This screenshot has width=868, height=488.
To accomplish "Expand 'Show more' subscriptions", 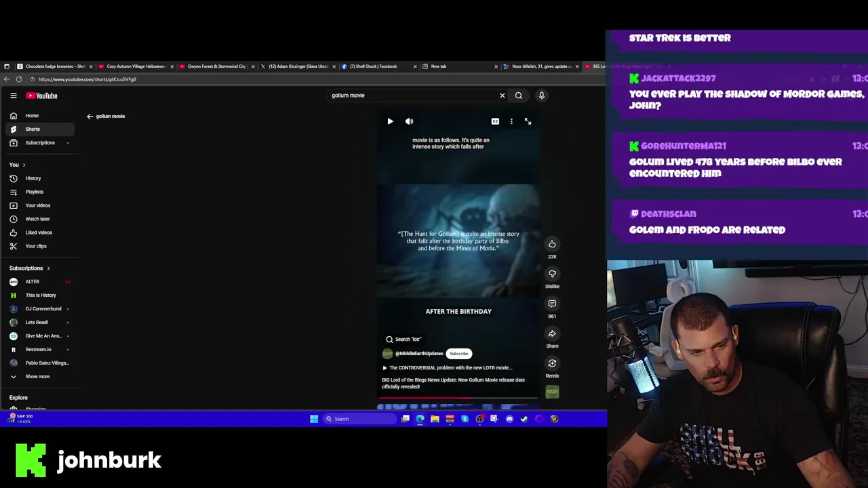I will [39, 376].
